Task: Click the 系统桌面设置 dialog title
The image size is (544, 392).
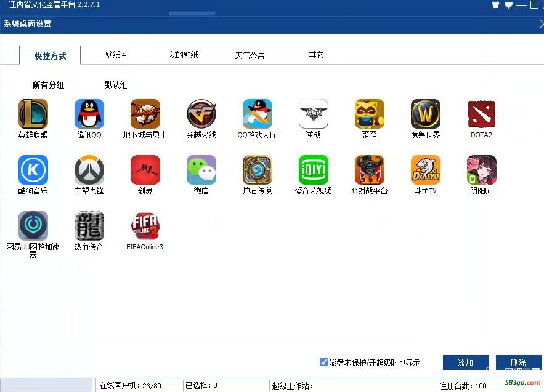Action: point(27,23)
